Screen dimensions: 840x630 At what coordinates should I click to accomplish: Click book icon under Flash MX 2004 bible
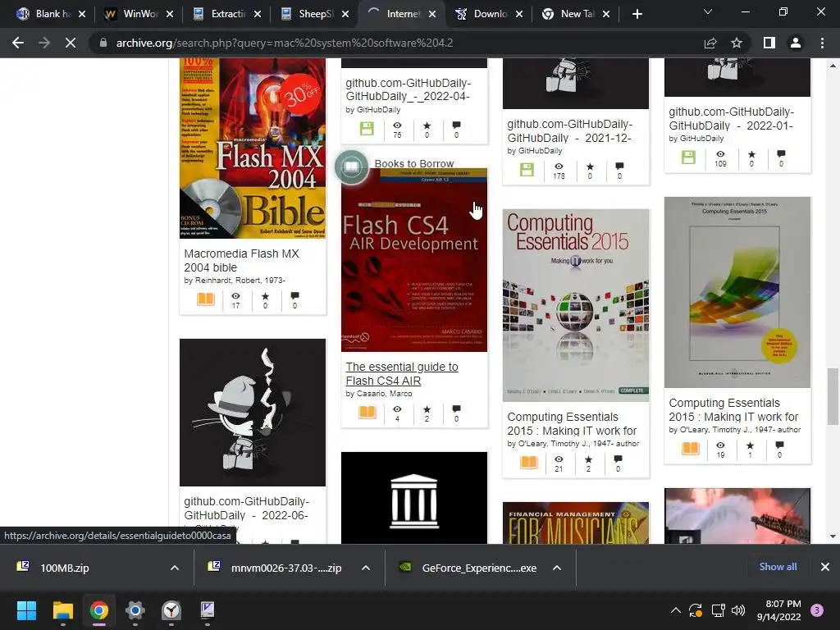pyautogui.click(x=206, y=299)
